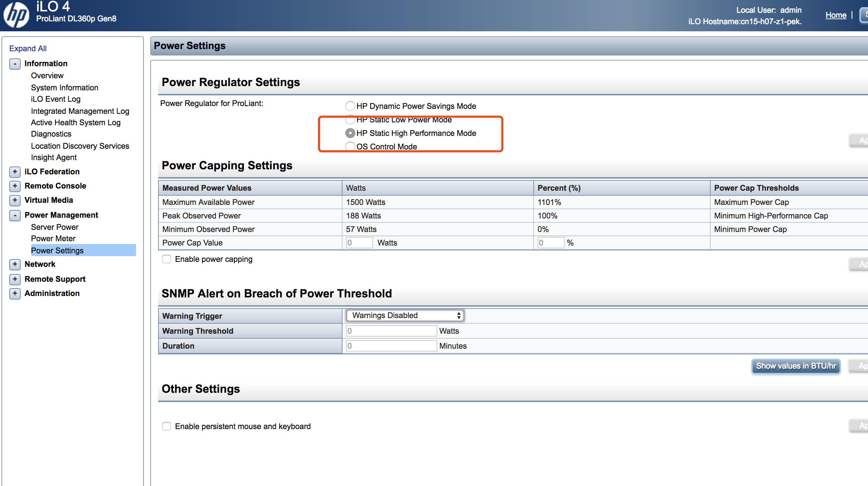Select HP Static High Performance Mode
Viewport: 868px width, 486px height.
pos(350,133)
